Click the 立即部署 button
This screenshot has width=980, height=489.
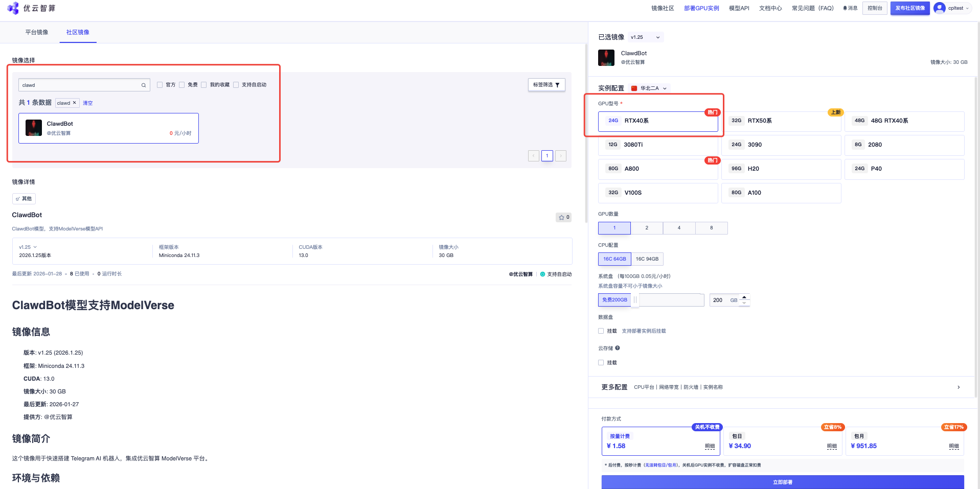pyautogui.click(x=782, y=482)
